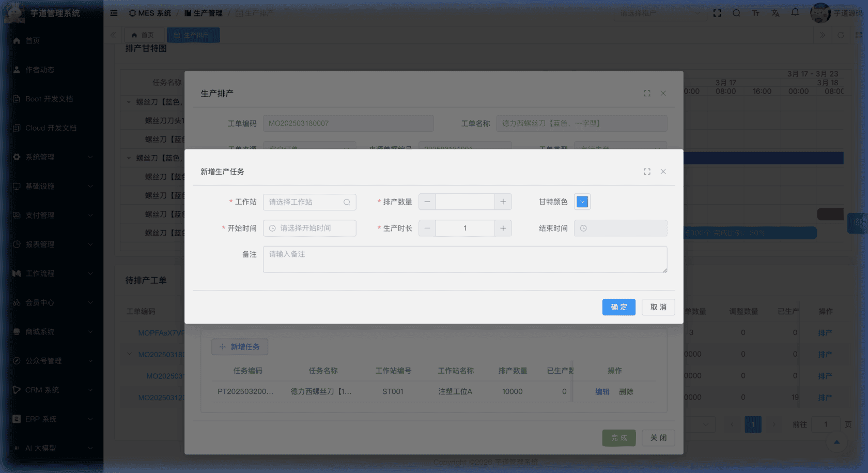Collapse the 螺丝刀 task group in the Gantt chart
Viewport: 868px width, 473px height.
coord(128,102)
